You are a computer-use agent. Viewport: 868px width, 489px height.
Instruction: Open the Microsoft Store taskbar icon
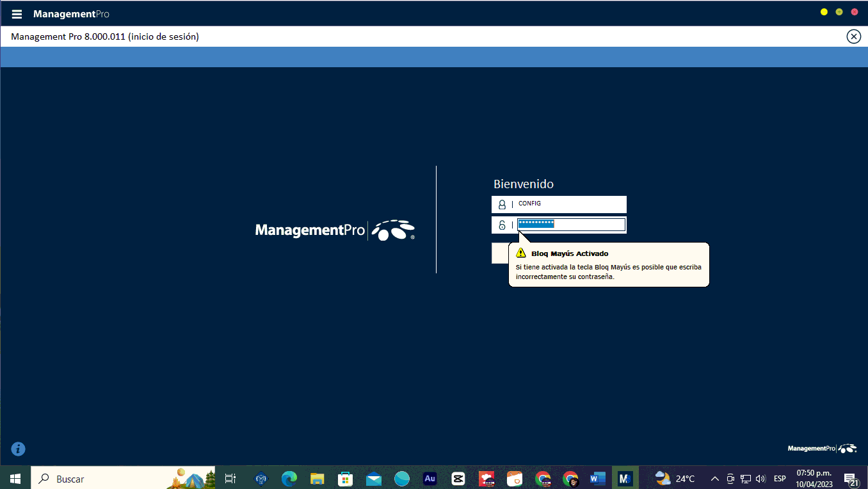[346, 478]
